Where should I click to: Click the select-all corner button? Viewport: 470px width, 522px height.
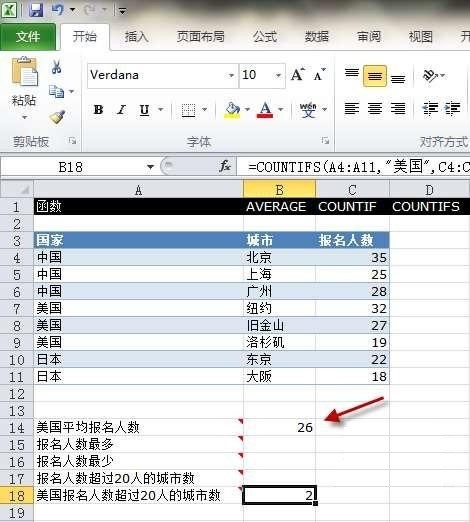[17, 189]
